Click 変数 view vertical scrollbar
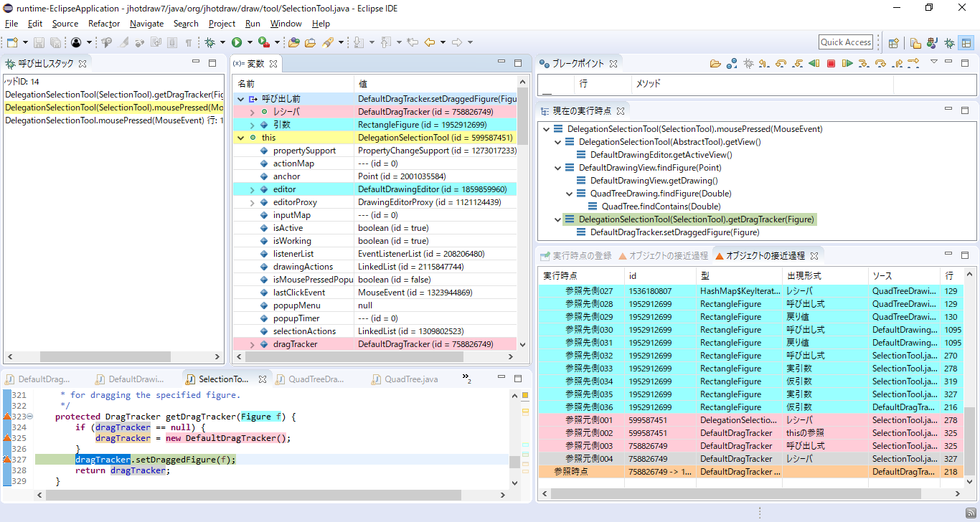This screenshot has height=522, width=980. tap(522, 115)
